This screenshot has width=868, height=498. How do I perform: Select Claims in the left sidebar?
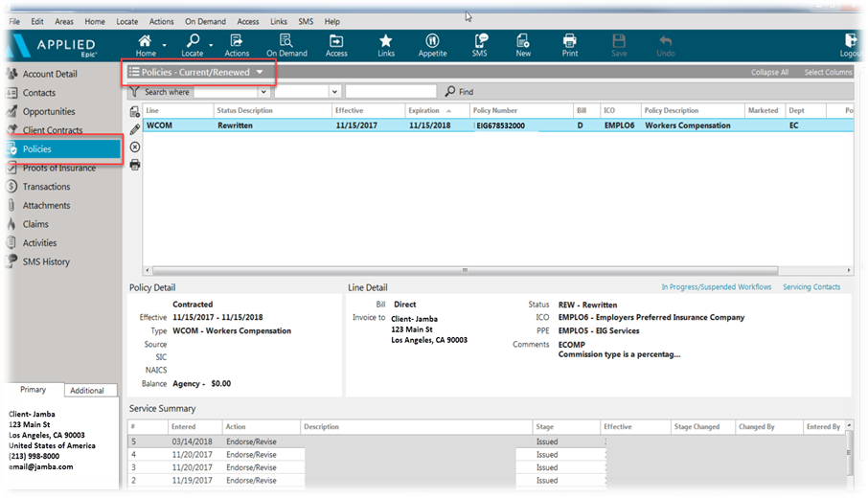pos(35,224)
